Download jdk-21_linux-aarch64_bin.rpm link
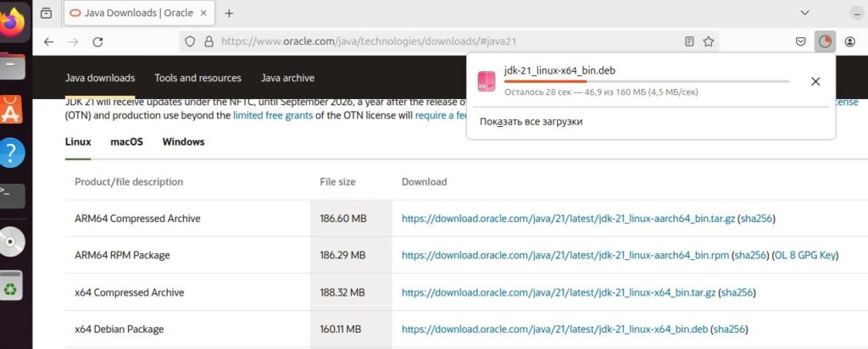The image size is (868, 349). [565, 256]
